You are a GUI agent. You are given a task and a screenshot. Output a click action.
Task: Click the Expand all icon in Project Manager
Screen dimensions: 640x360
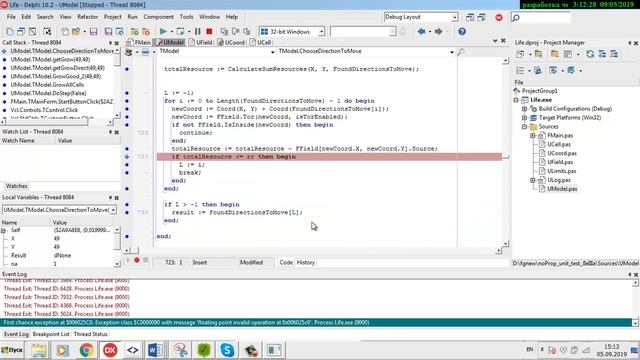(602, 54)
